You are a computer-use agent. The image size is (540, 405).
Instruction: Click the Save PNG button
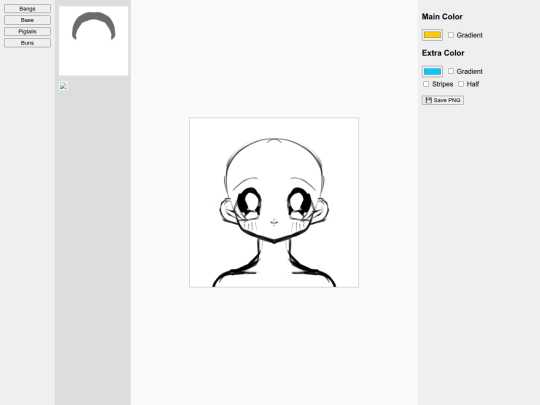pos(443,100)
